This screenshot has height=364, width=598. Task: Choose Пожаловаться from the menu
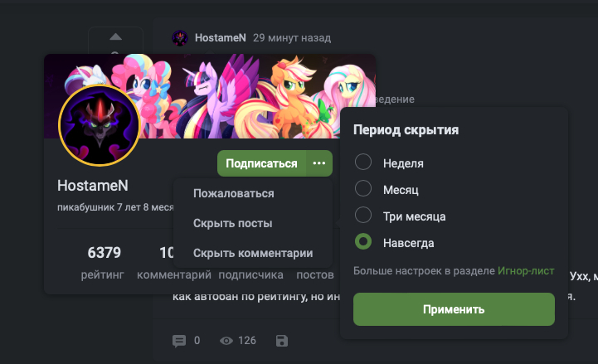click(x=233, y=194)
